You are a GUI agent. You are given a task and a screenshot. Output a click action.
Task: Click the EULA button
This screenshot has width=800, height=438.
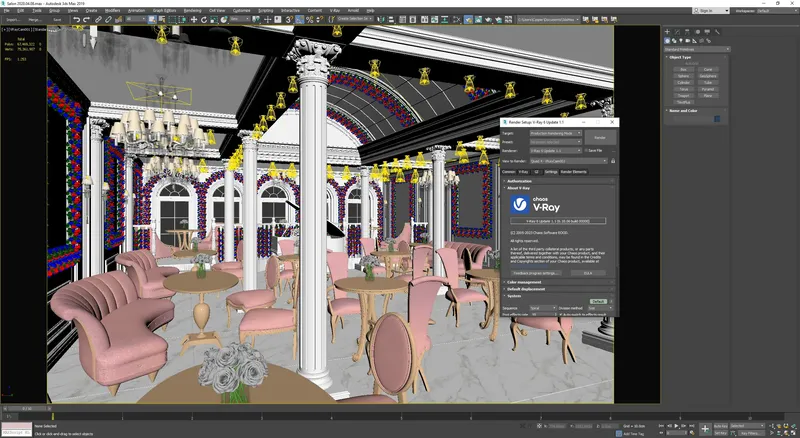coord(588,273)
